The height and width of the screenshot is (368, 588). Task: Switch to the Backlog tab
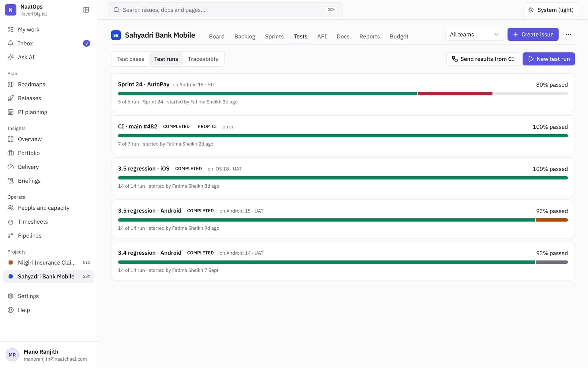pyautogui.click(x=245, y=36)
